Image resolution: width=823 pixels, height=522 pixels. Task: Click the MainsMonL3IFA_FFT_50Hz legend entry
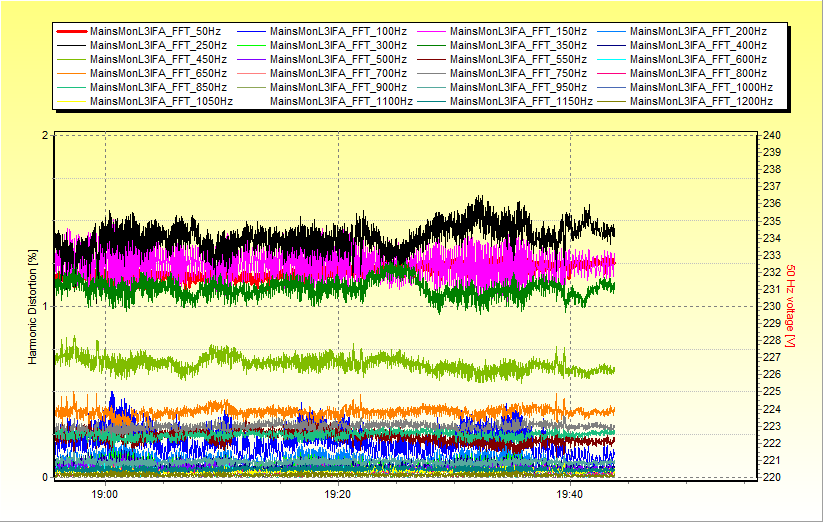156,31
